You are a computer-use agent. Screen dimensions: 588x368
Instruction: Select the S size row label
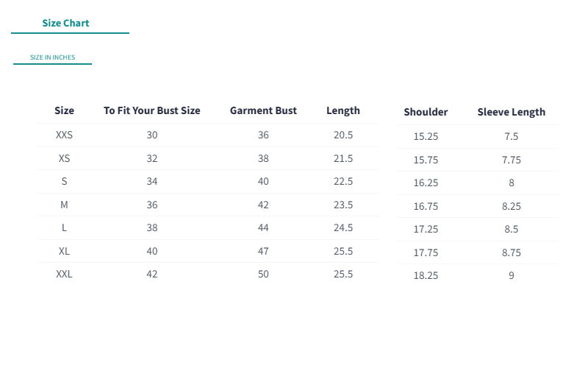point(64,181)
